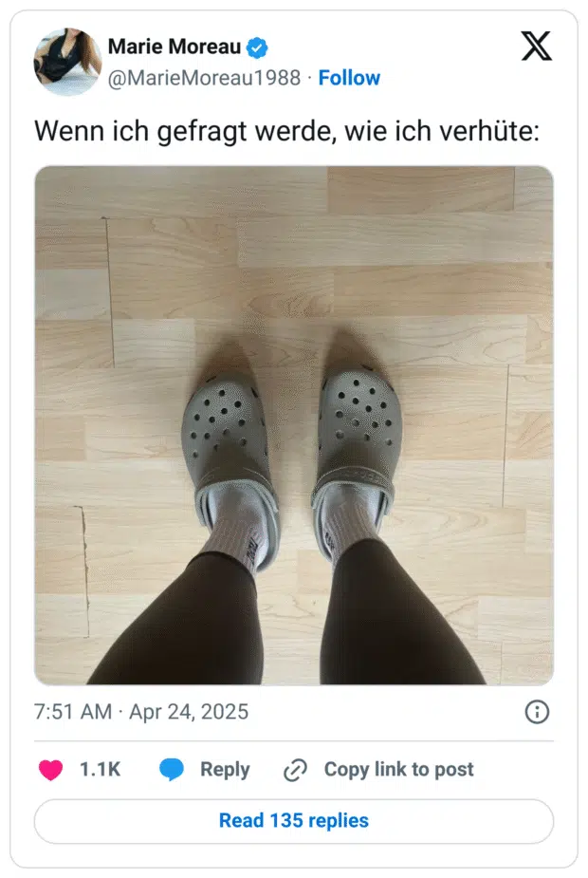Screen dimensions: 588x878
Task: Select Copy link to post text
Action: point(399,770)
